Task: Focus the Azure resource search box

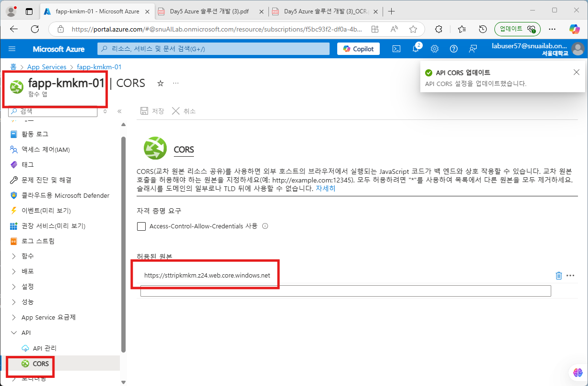Action: (x=214, y=49)
